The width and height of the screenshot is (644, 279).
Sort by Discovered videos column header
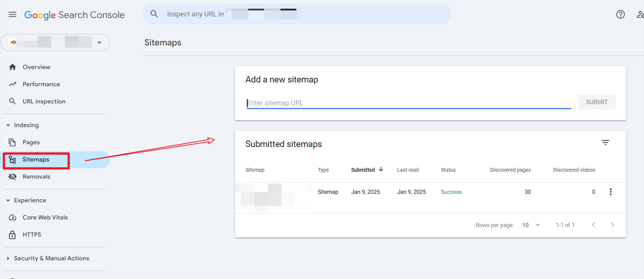(574, 170)
